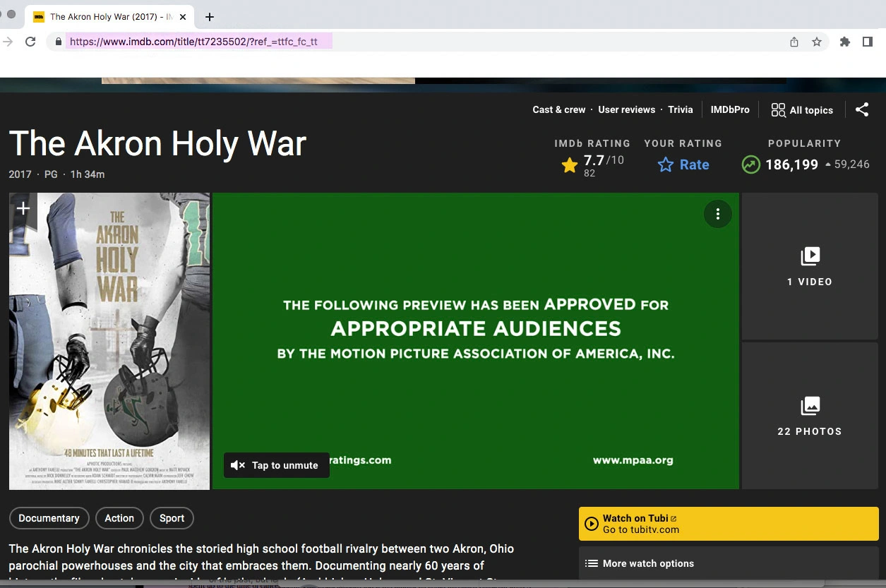The image size is (886, 588).
Task: Share this page via browser share icon
Action: (x=794, y=42)
